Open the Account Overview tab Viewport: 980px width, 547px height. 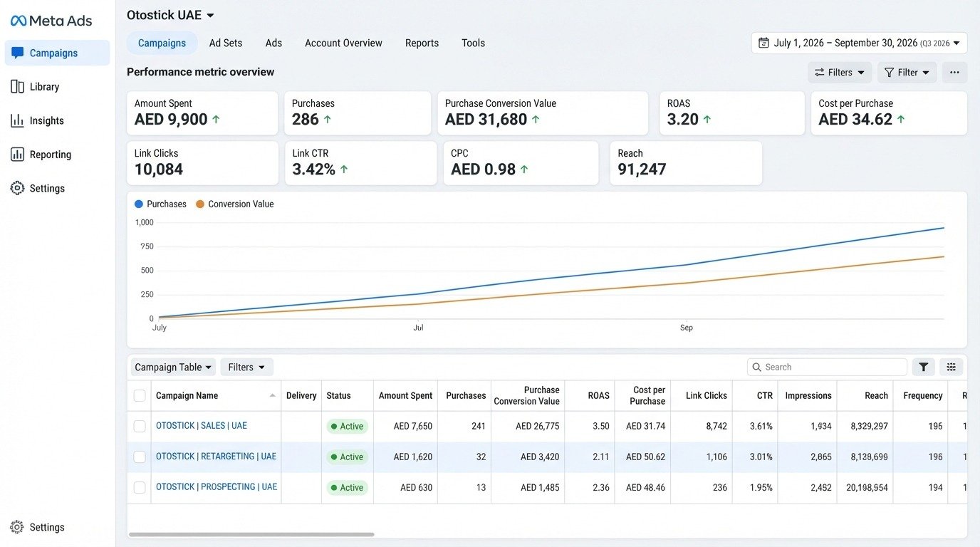click(x=343, y=43)
